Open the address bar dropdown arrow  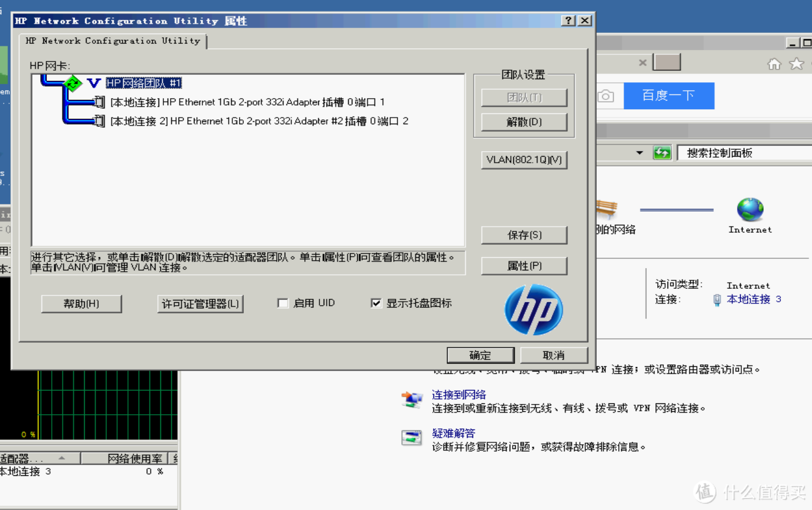point(639,153)
